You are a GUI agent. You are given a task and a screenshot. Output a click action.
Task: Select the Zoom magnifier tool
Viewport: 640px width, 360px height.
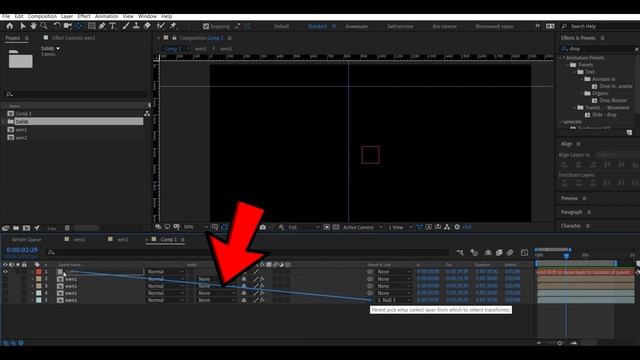(x=44, y=26)
